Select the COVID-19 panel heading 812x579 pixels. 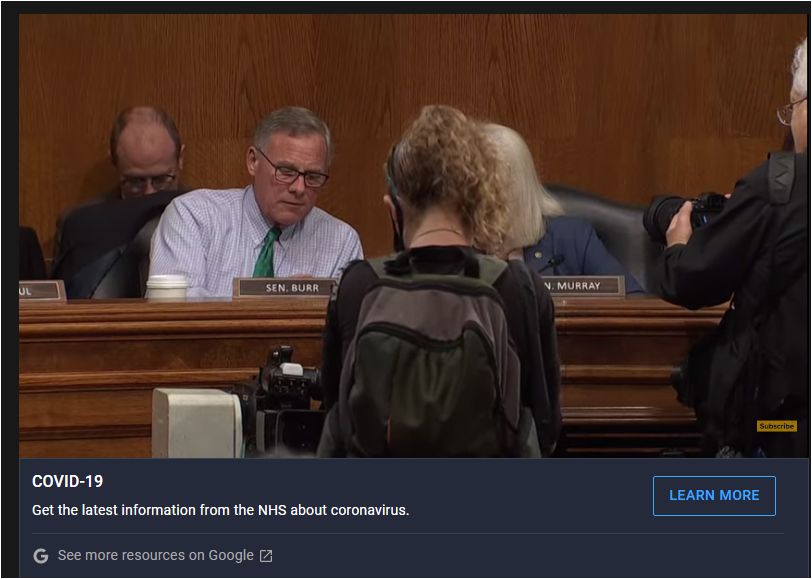point(67,482)
